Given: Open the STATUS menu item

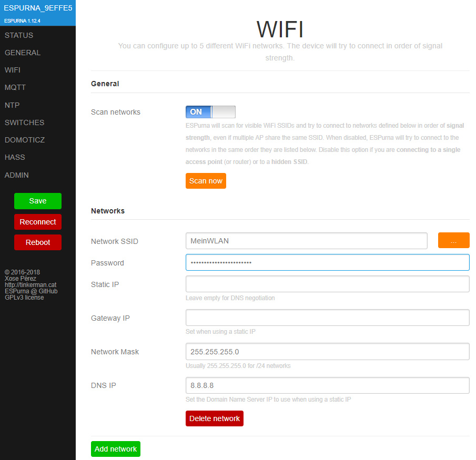Looking at the screenshot, I should click(x=19, y=35).
